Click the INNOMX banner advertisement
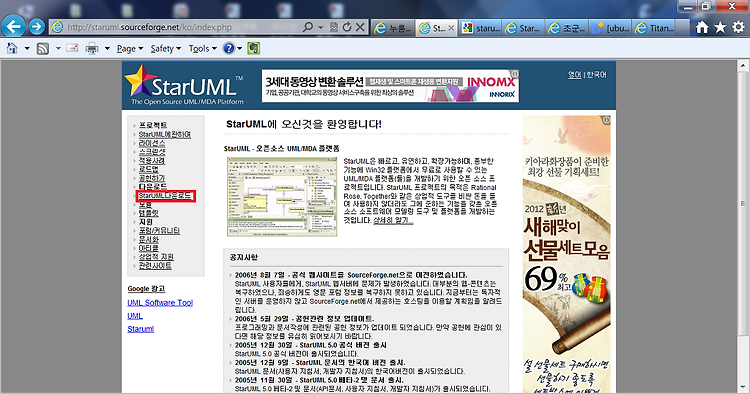750x394 pixels. point(390,86)
